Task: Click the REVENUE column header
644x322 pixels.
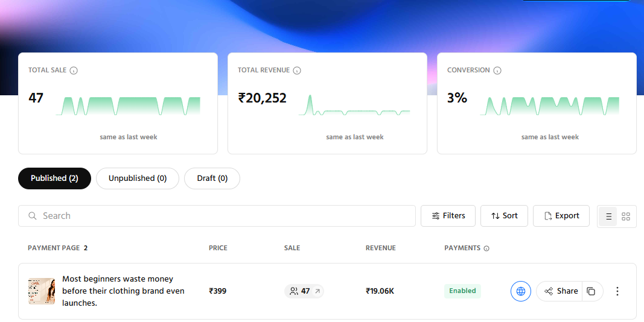Action: [x=381, y=248]
